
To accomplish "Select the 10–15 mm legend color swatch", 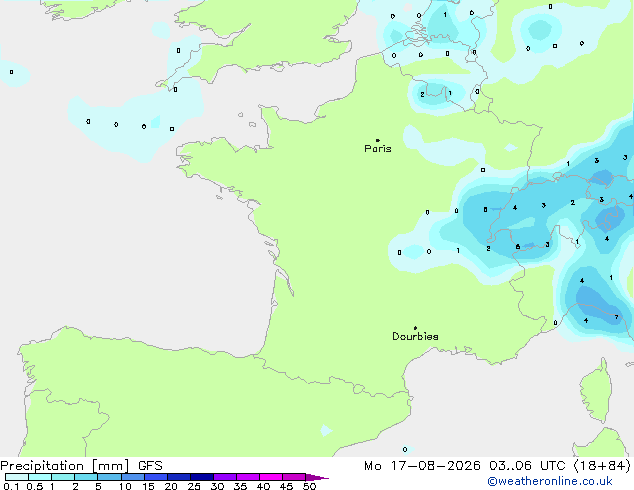I will pos(132,477).
